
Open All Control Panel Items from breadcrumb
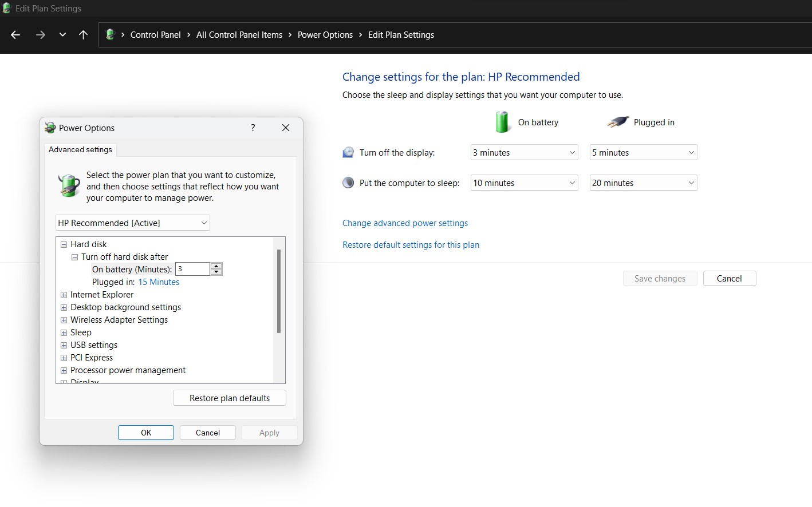tap(239, 34)
